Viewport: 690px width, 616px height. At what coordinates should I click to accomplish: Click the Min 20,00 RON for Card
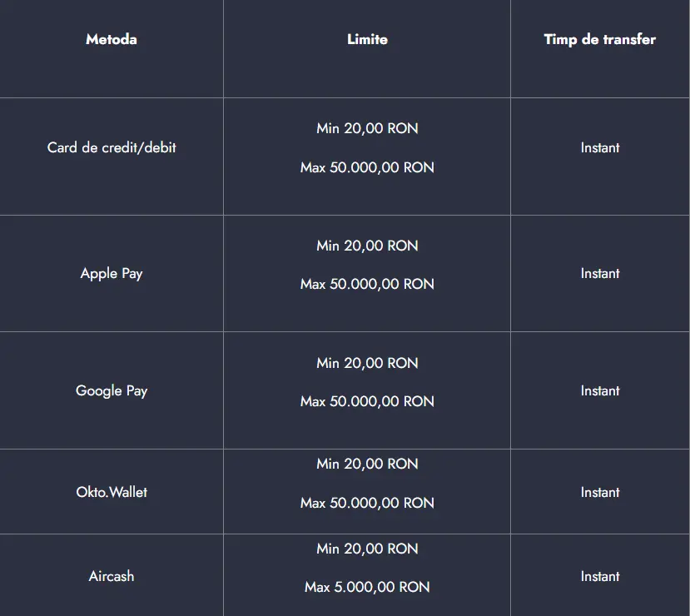(367, 128)
